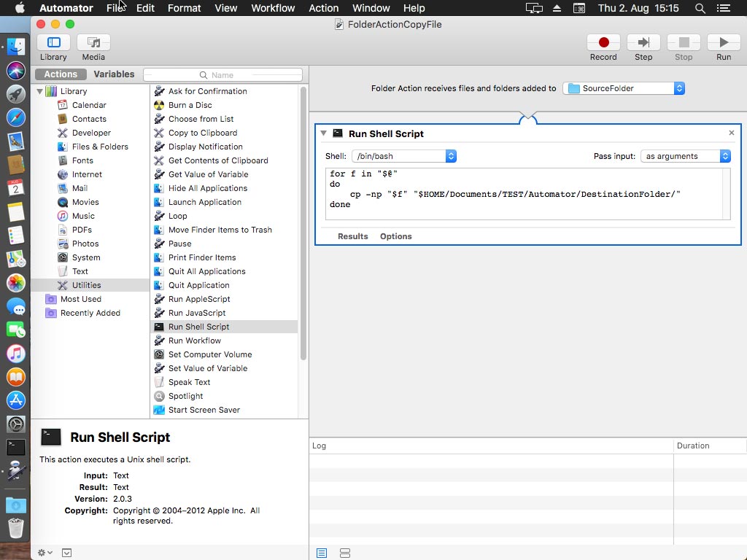Image resolution: width=747 pixels, height=560 pixels.
Task: Open Finder from the Dock
Action: tap(16, 47)
